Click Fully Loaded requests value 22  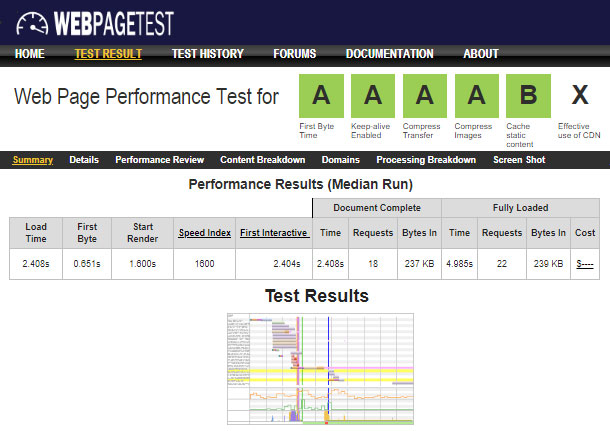click(502, 264)
